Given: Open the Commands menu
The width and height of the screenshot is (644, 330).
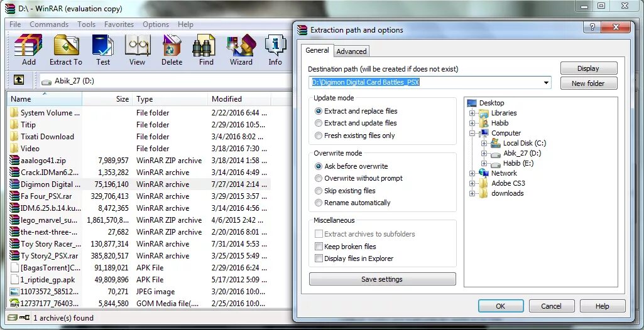Looking at the screenshot, I should click(49, 24).
